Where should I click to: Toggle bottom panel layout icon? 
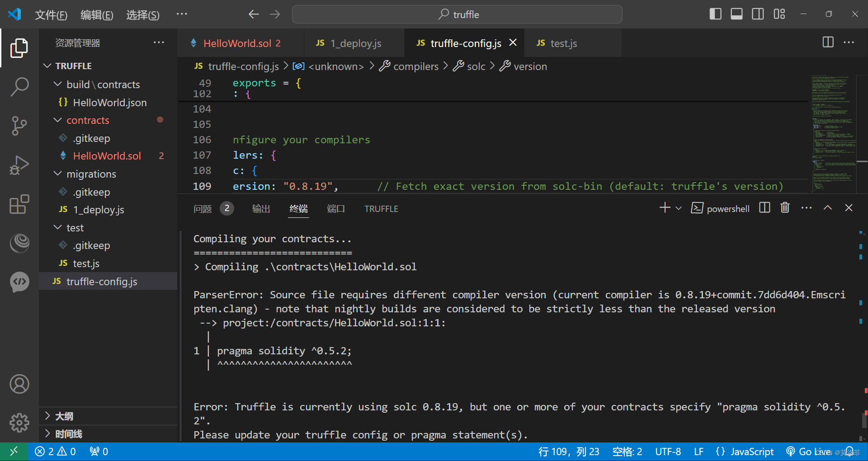click(x=736, y=14)
